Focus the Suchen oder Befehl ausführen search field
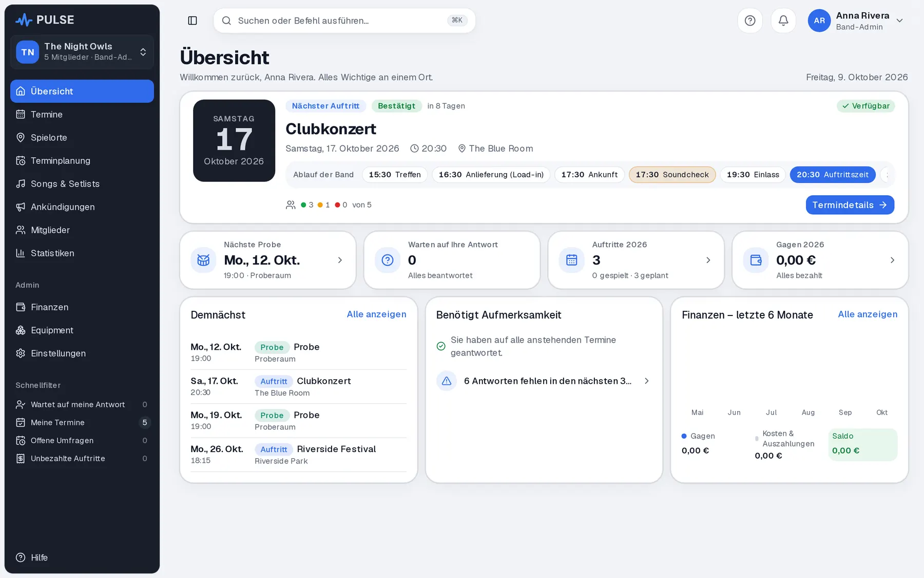This screenshot has height=578, width=924. tap(344, 21)
